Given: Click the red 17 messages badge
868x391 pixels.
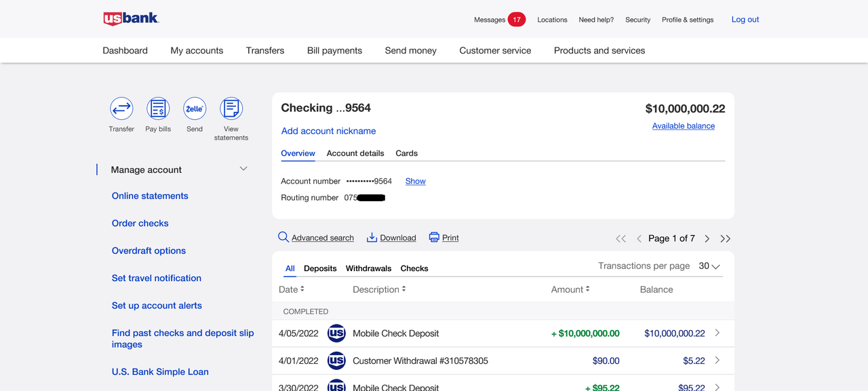Looking at the screenshot, I should pos(517,20).
